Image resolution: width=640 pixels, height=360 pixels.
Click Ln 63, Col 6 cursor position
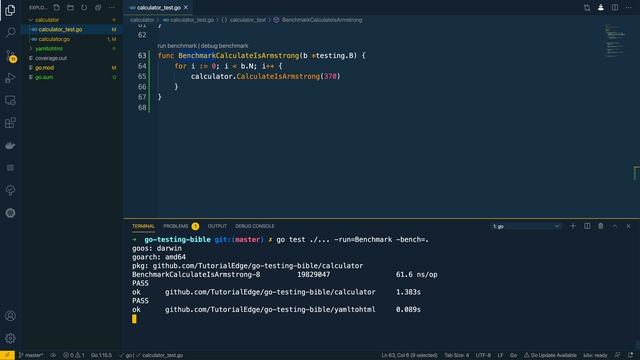409,355
